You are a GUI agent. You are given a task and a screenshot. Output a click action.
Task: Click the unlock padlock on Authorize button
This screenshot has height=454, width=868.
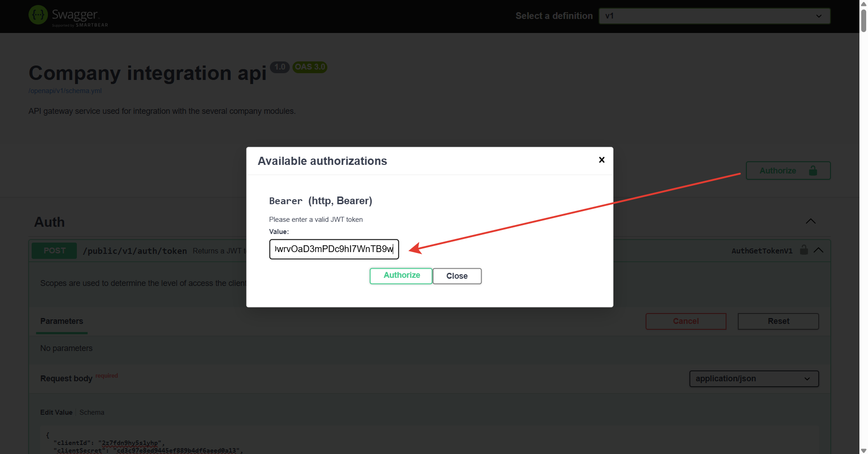[813, 171]
